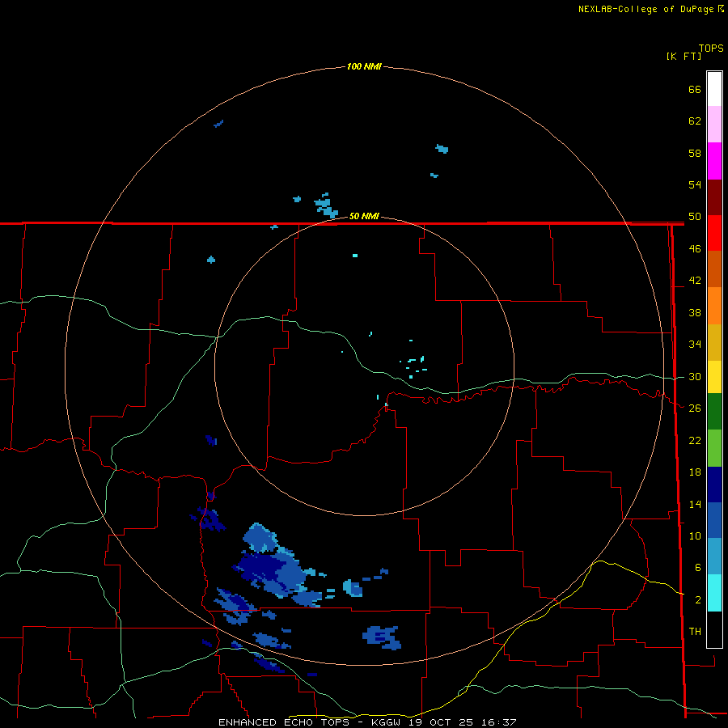The image size is (728, 728).
Task: Pick the light blue legend swatch
Action: pyautogui.click(x=714, y=557)
